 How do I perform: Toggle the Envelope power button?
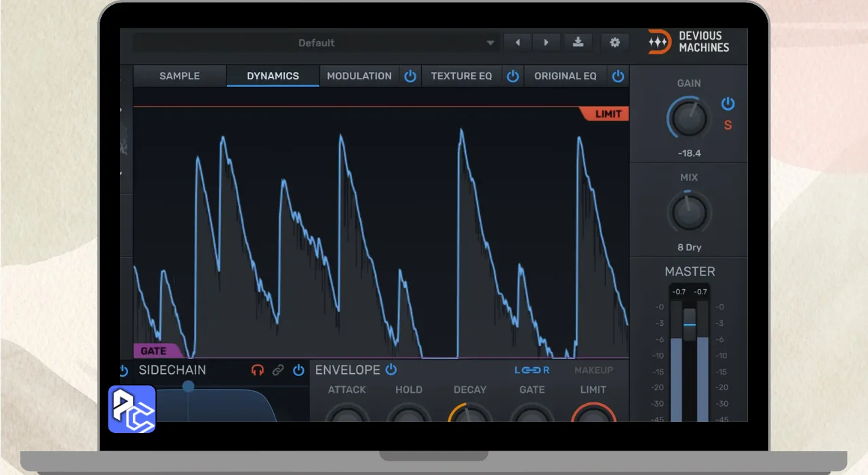[x=391, y=370]
